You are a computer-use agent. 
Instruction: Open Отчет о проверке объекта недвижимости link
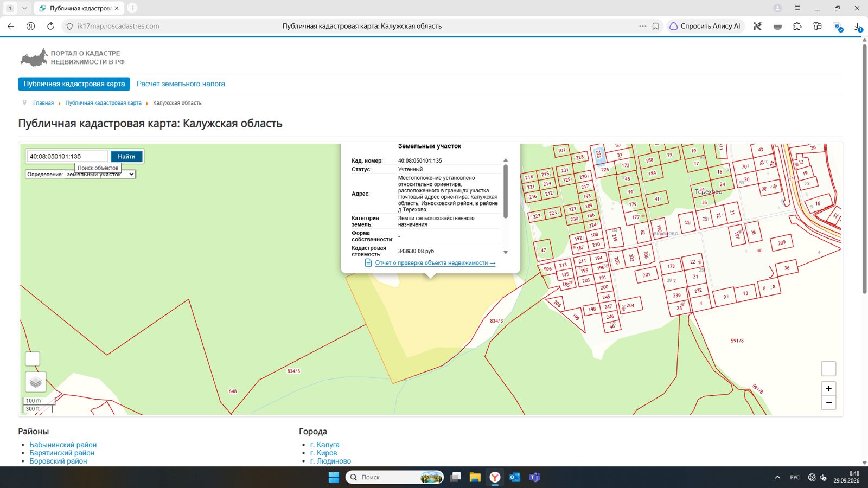pos(435,263)
